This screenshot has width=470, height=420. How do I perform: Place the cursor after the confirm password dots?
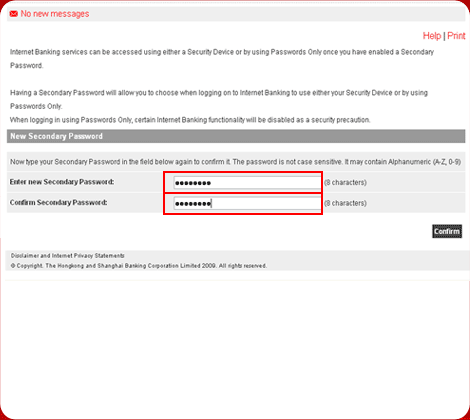(x=212, y=203)
